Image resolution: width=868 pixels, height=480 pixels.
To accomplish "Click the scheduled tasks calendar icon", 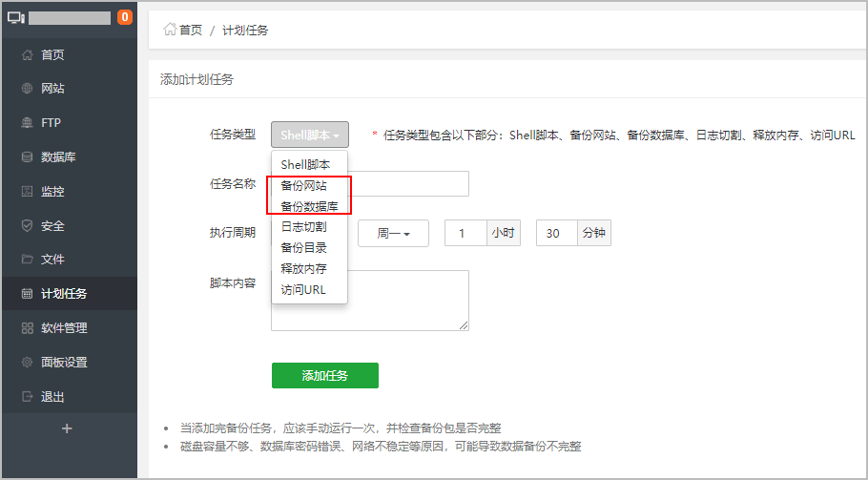I will (27, 293).
